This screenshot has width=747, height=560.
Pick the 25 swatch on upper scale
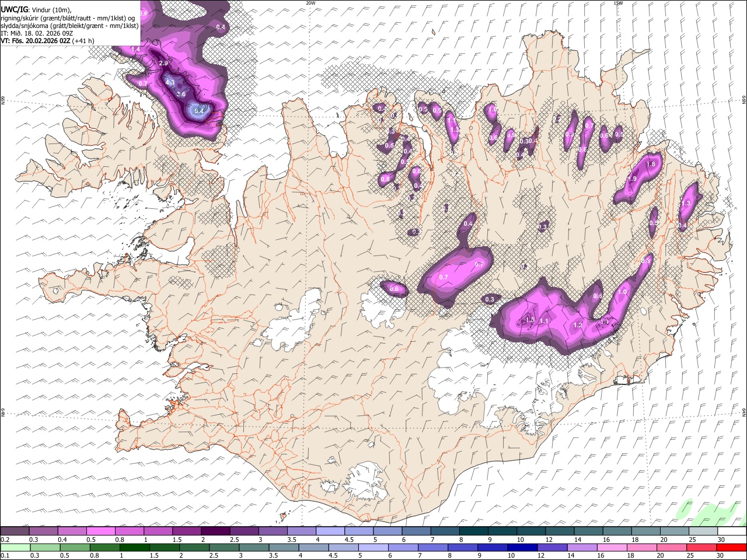(x=703, y=531)
